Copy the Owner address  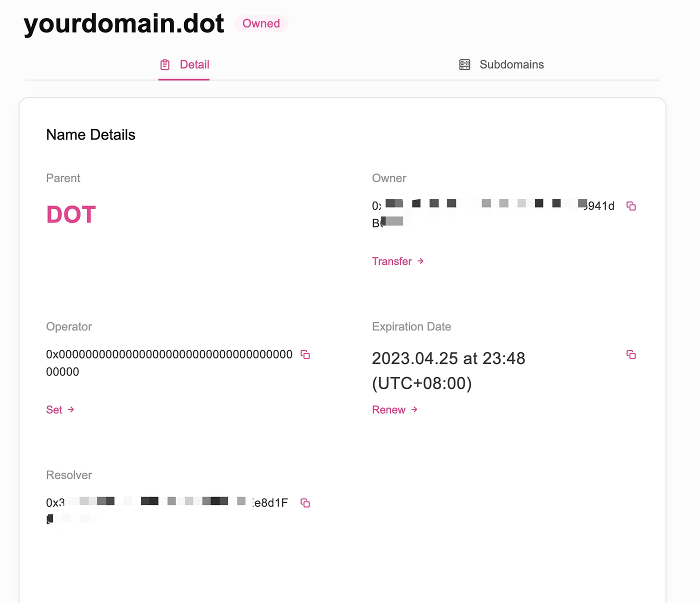(631, 206)
